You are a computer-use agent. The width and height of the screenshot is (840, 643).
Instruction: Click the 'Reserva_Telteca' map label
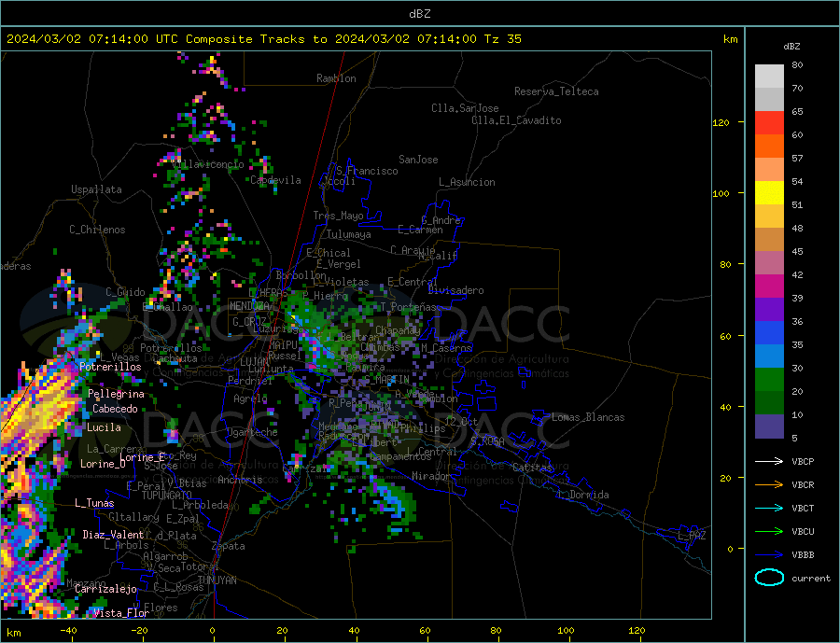(x=556, y=91)
